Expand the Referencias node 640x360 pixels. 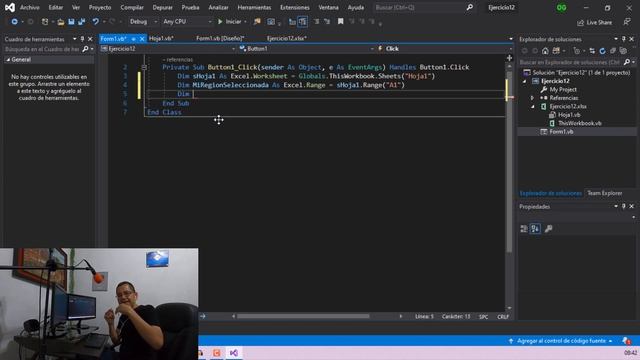pyautogui.click(x=532, y=98)
